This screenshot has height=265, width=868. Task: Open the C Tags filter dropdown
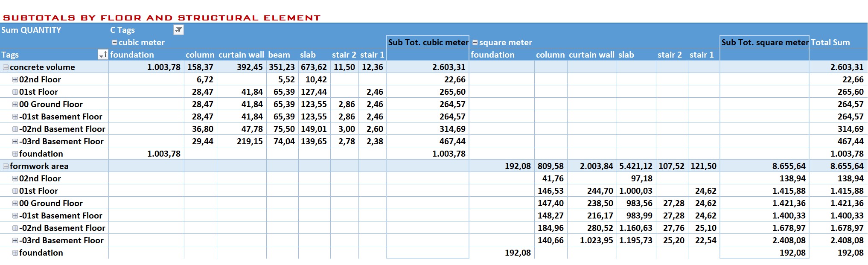pos(178,30)
